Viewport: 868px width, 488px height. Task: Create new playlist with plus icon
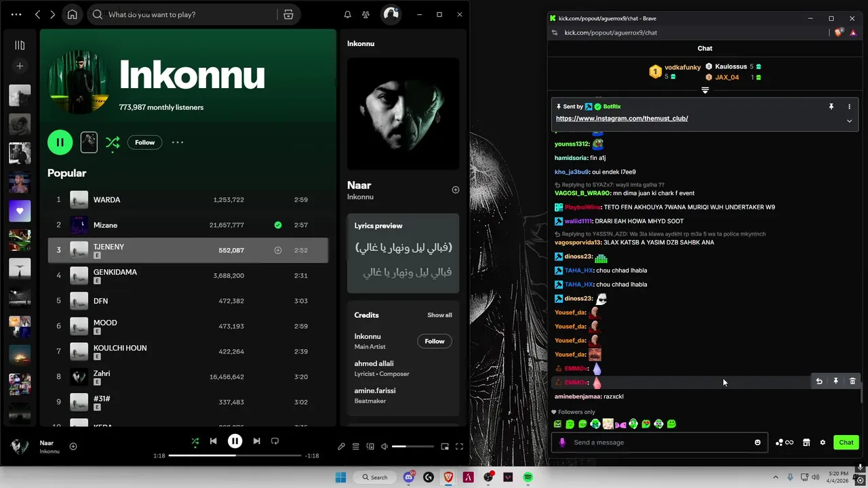(x=20, y=66)
